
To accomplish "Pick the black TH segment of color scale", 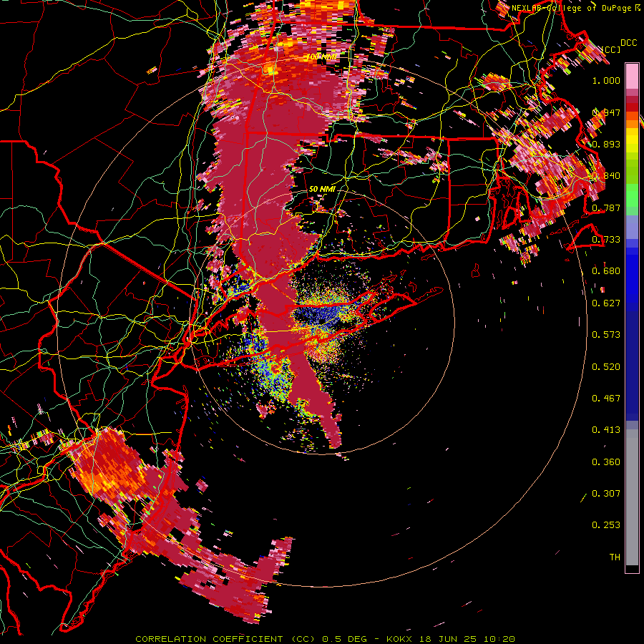I will pyautogui.click(x=632, y=569).
